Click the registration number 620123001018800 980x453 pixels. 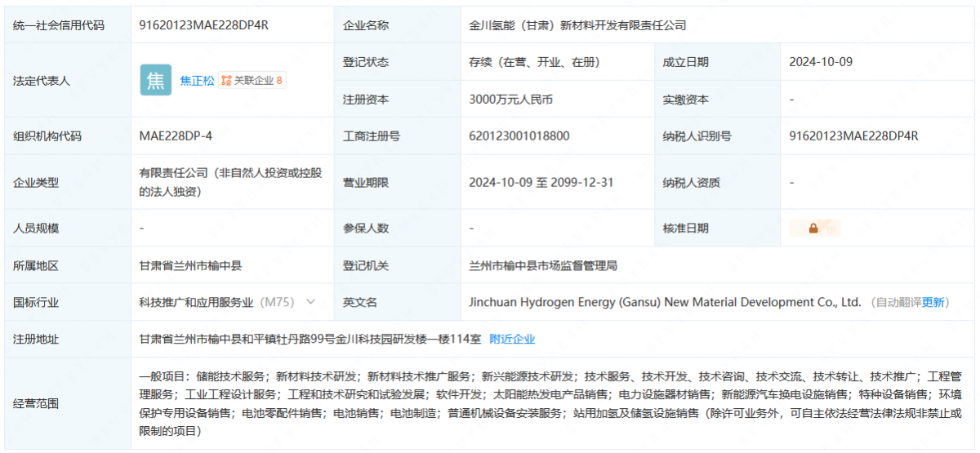tap(519, 136)
